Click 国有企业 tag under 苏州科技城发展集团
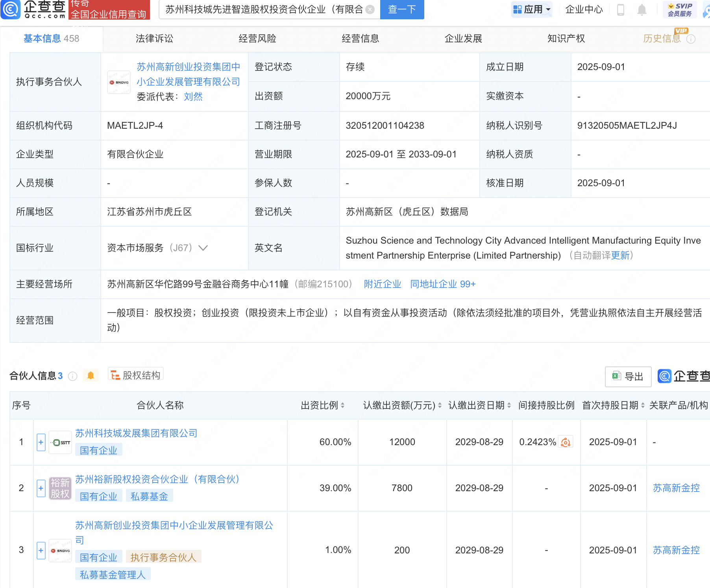The image size is (710, 588). (98, 450)
